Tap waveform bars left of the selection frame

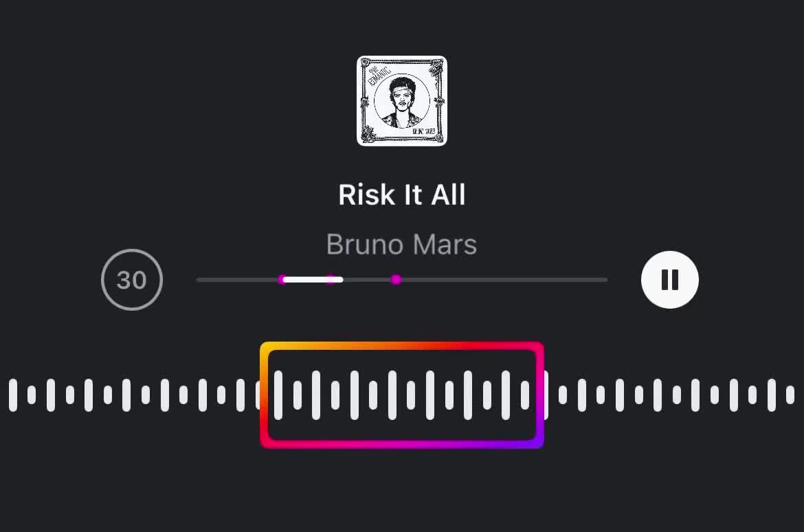coord(133,395)
